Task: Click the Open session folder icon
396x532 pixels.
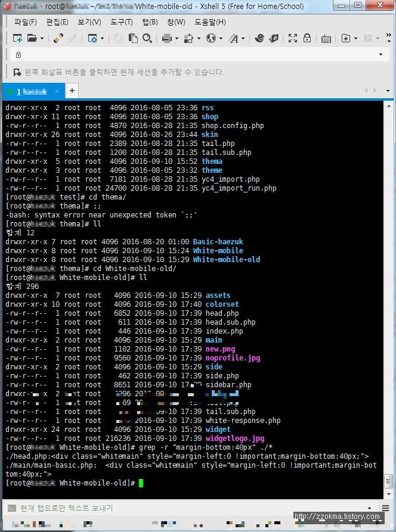Action: pos(32,38)
